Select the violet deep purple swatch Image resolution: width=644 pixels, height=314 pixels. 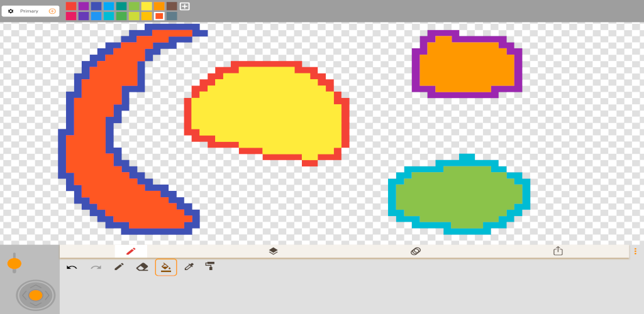[x=84, y=16]
